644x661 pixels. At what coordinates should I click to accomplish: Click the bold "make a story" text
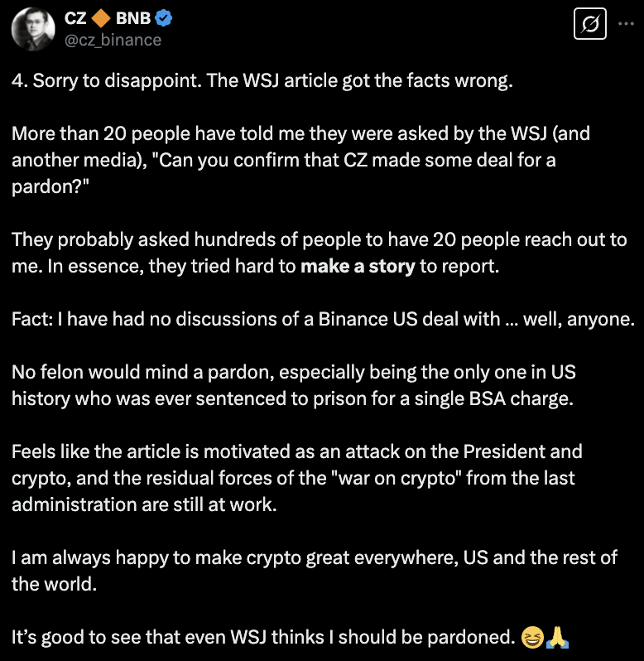(357, 268)
